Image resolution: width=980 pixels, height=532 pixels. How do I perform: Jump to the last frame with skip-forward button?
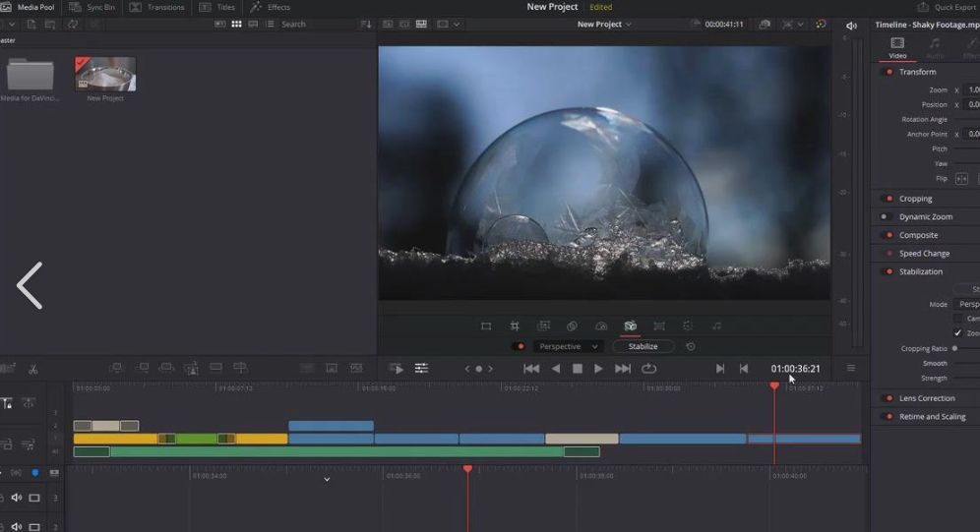click(x=623, y=369)
